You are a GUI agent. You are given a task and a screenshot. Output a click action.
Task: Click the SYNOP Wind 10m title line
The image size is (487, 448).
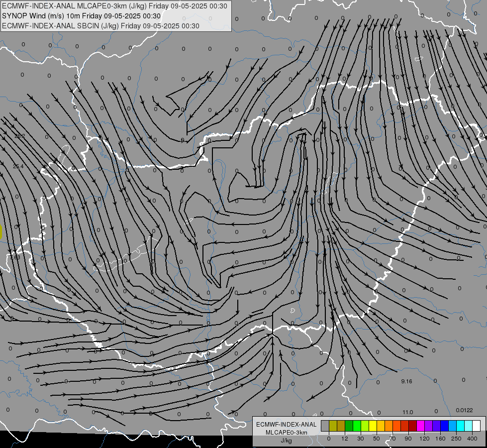pos(82,16)
